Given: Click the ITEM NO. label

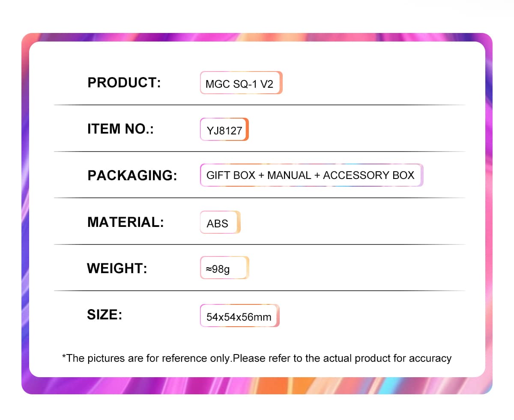Looking at the screenshot, I should coord(120,129).
